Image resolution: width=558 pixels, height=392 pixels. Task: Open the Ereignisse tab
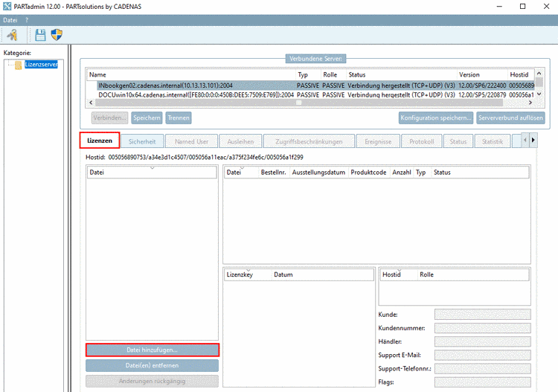pos(378,141)
